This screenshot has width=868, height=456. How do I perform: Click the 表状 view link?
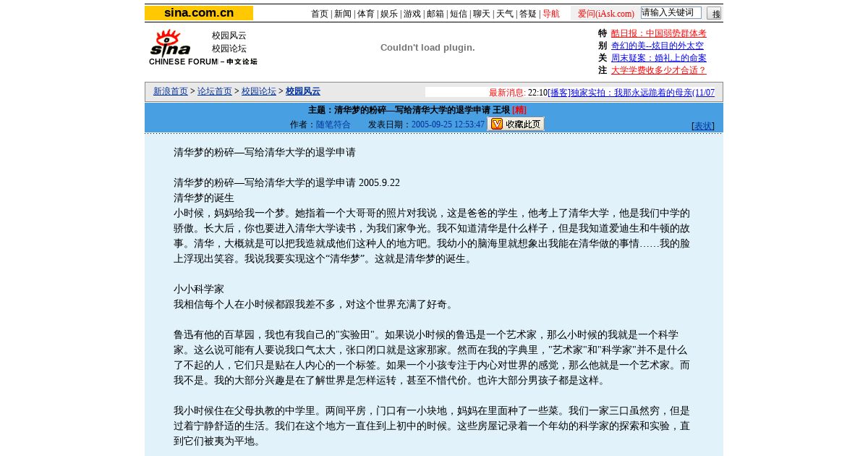pyautogui.click(x=703, y=126)
